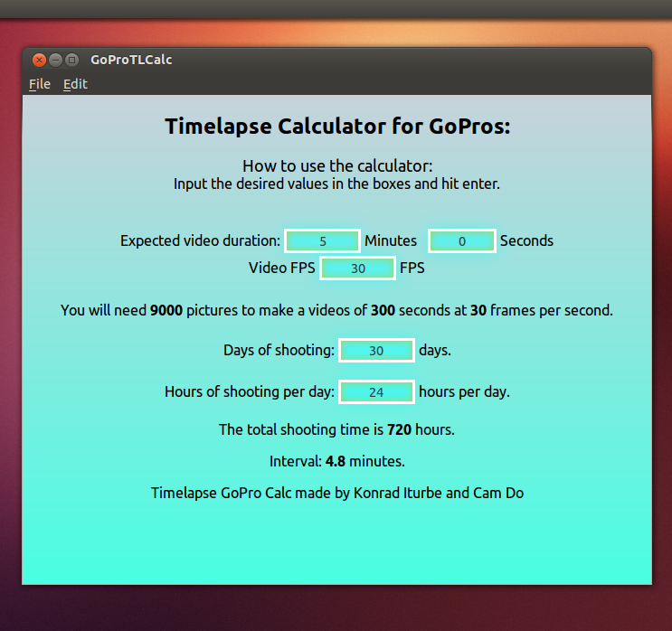The height and width of the screenshot is (631, 672).
Task: Click the Konrad Iturbe credits line
Action: click(336, 493)
